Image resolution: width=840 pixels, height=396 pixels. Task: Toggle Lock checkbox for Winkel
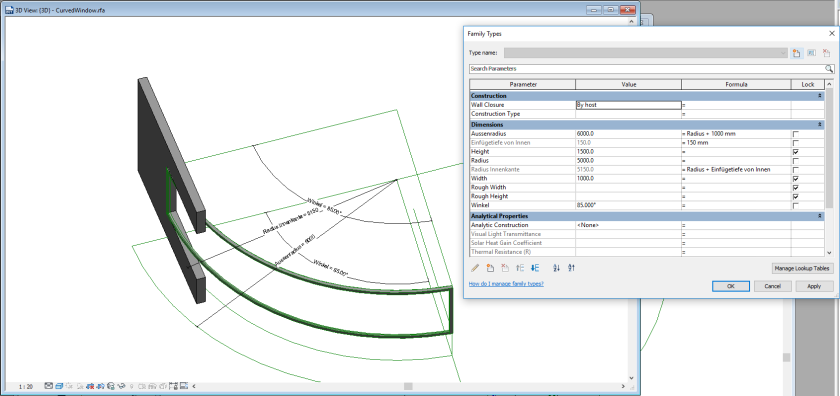click(796, 205)
